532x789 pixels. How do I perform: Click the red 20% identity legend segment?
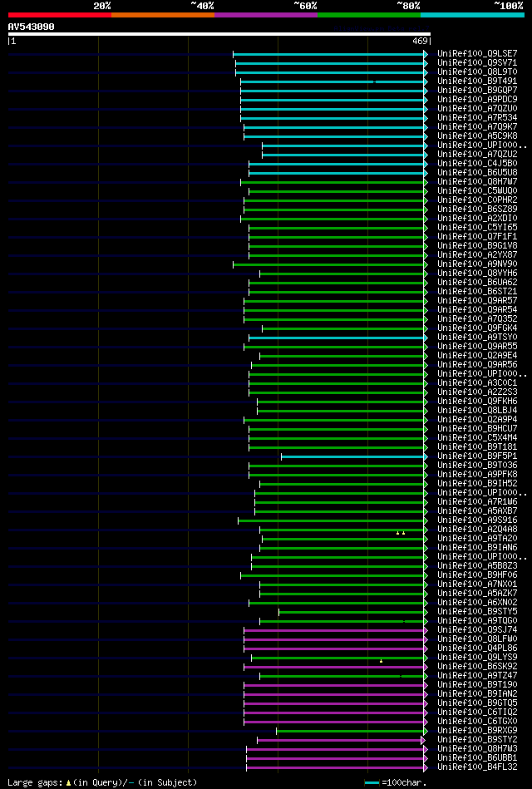point(59,15)
